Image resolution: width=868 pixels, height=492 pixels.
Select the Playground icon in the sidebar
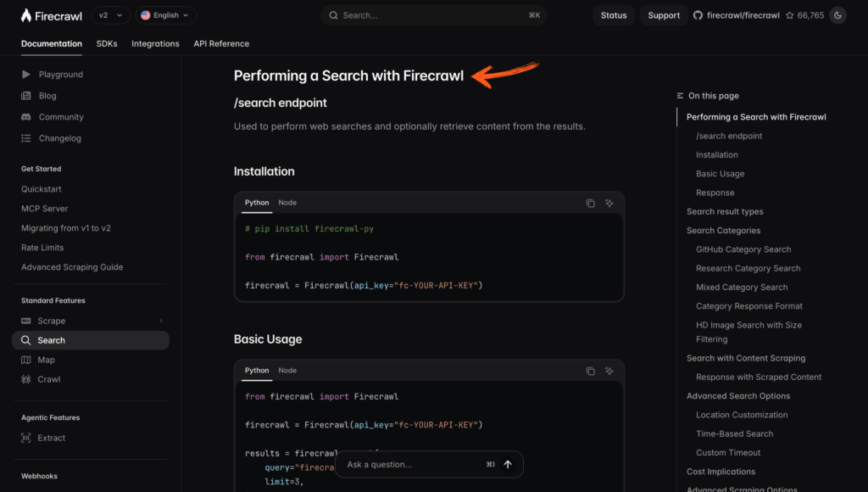click(x=25, y=74)
